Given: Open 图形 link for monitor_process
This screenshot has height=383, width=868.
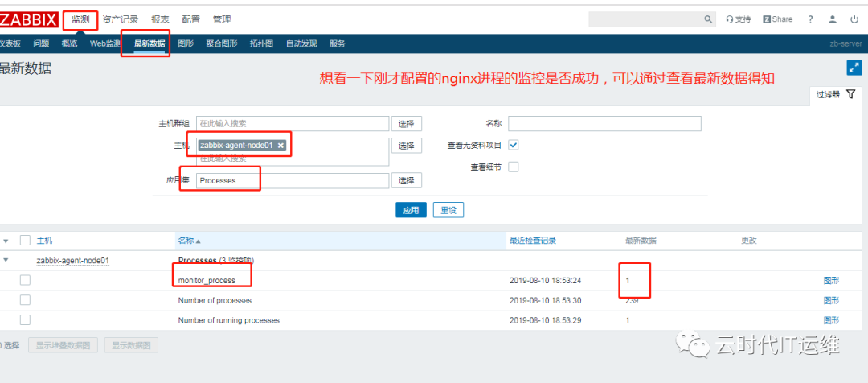Looking at the screenshot, I should [832, 281].
